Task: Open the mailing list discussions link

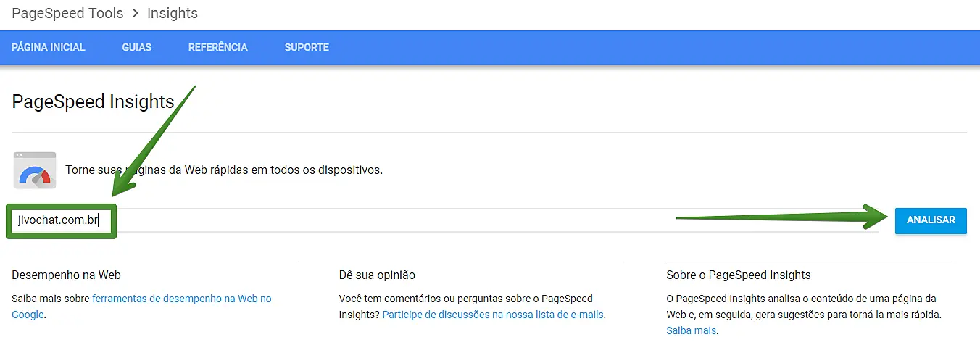Action: click(x=493, y=315)
